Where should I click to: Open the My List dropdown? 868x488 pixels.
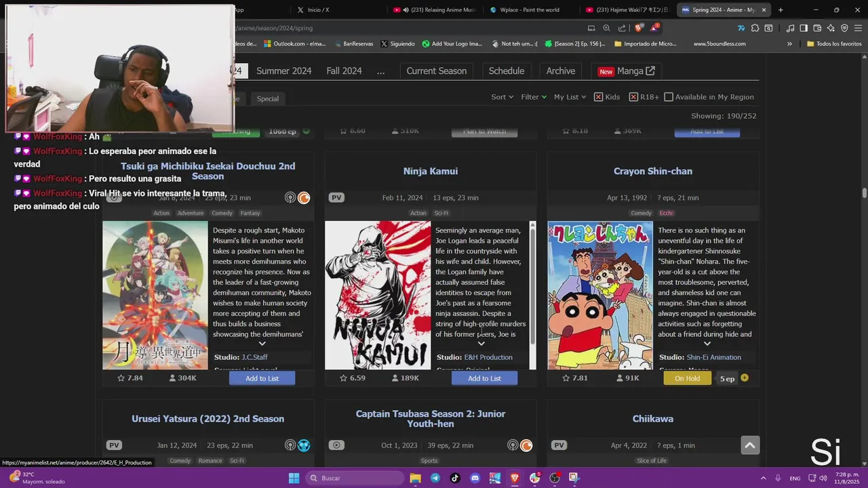pyautogui.click(x=570, y=97)
